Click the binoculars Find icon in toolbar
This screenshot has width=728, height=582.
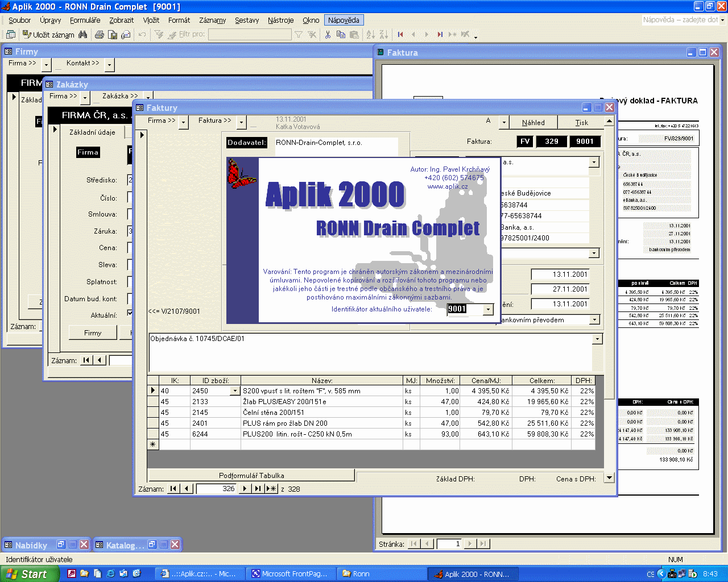click(83, 35)
